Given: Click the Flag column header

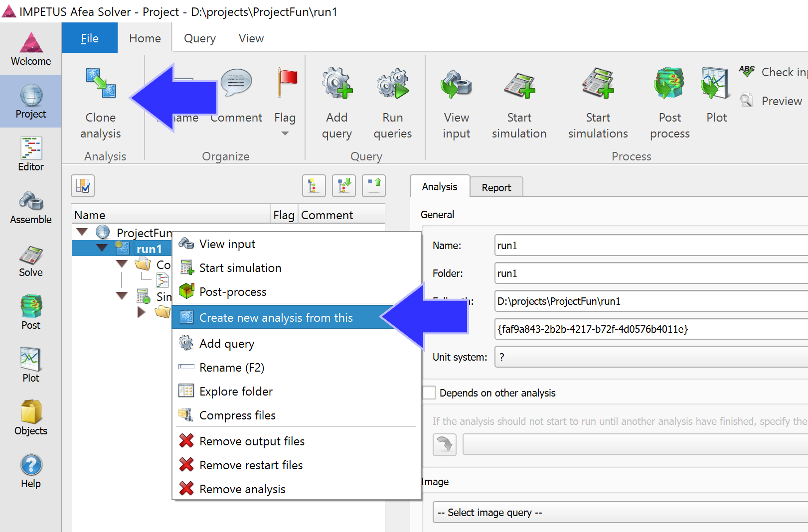Looking at the screenshot, I should point(284,215).
